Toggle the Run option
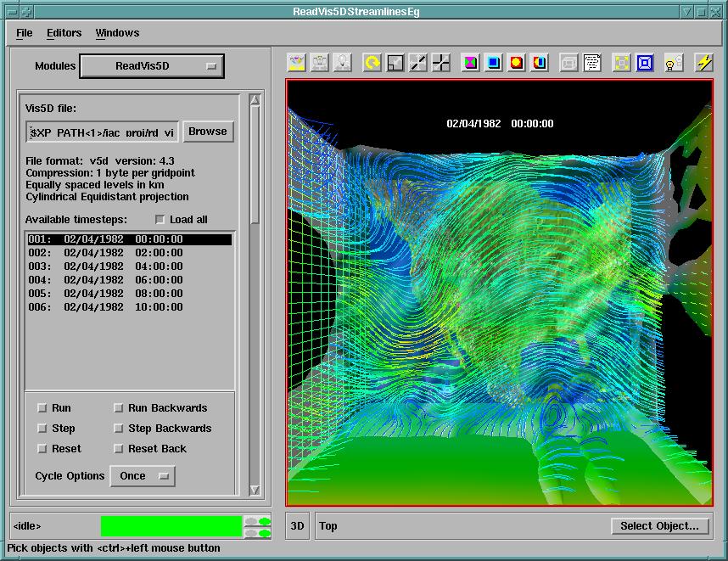The height and width of the screenshot is (561, 728). point(42,408)
